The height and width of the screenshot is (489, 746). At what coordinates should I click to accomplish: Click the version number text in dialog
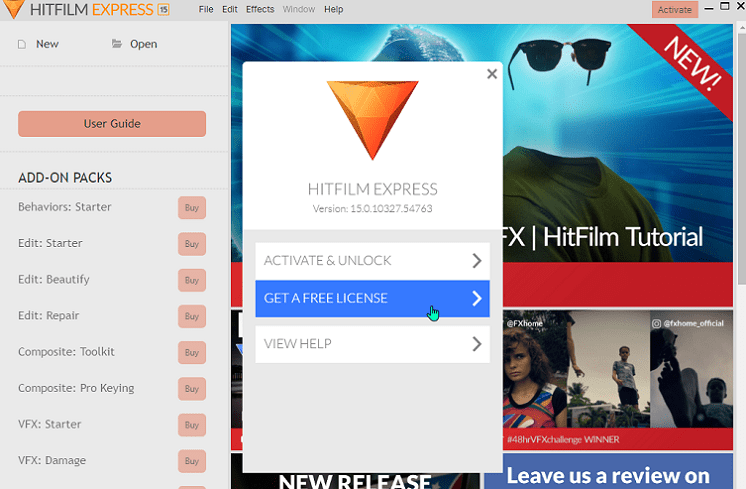pos(373,208)
